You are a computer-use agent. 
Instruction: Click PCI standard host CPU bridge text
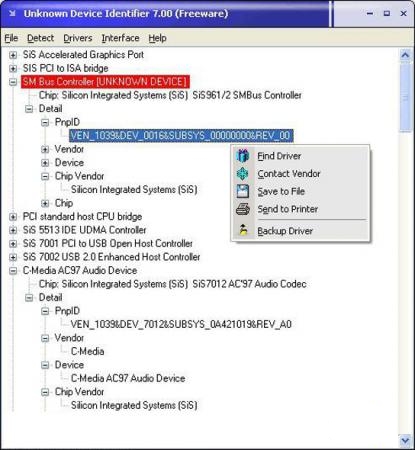tap(82, 217)
